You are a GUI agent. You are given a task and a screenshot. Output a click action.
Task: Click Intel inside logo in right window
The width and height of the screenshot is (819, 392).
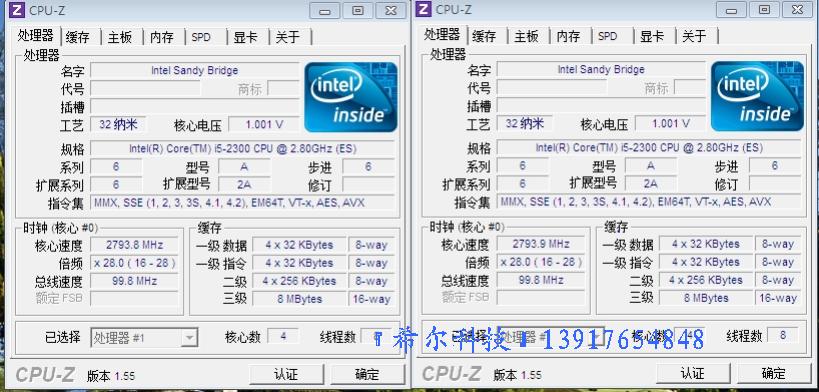coord(757,96)
